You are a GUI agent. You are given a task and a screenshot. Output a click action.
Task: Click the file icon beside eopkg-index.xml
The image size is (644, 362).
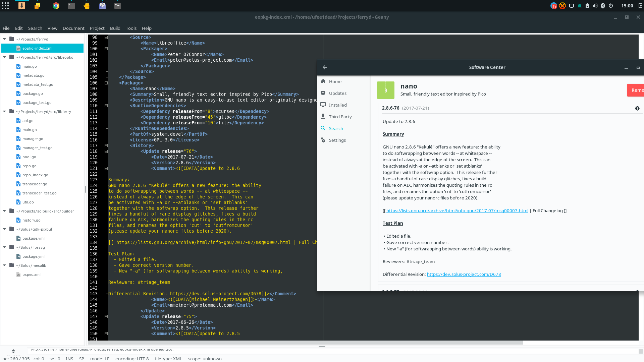pyautogui.click(x=18, y=48)
